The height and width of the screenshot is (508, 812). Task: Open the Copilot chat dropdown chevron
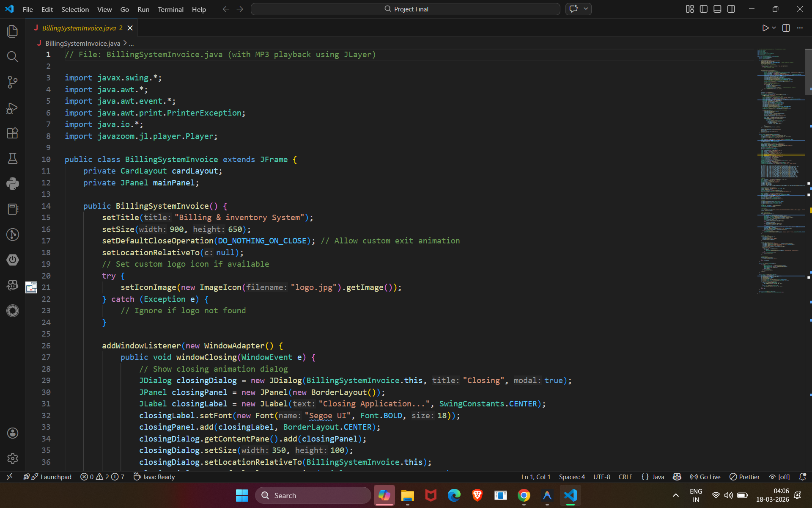coord(586,9)
